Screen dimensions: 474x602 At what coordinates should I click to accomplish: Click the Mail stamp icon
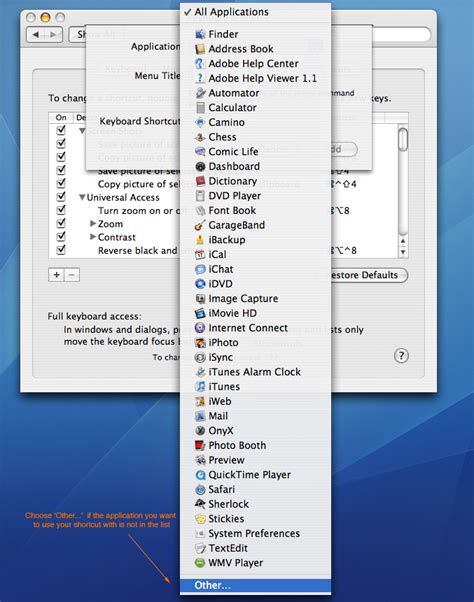coord(200,416)
